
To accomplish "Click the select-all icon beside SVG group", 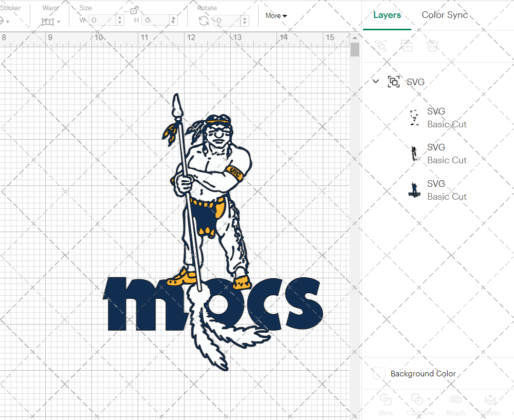I will pos(394,82).
